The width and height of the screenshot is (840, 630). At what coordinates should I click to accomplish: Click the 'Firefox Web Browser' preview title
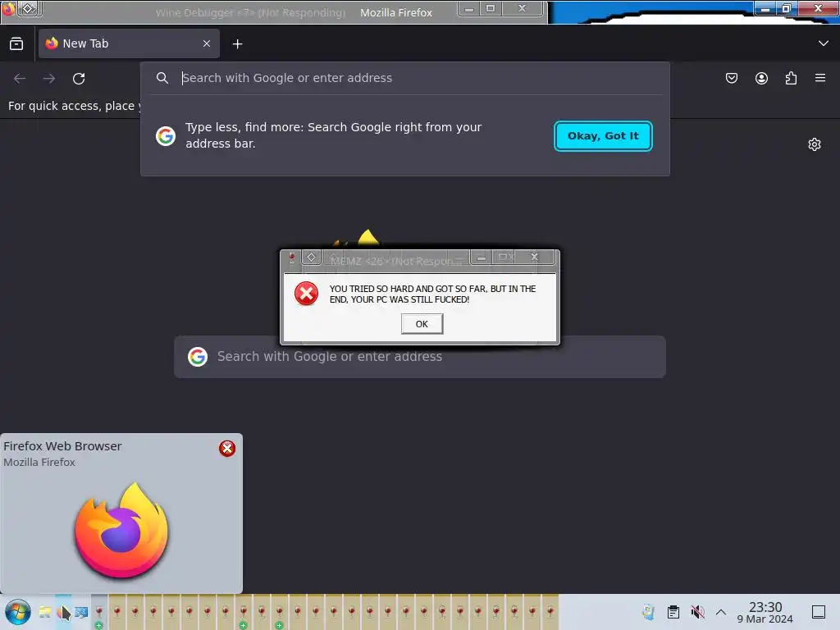[62, 445]
